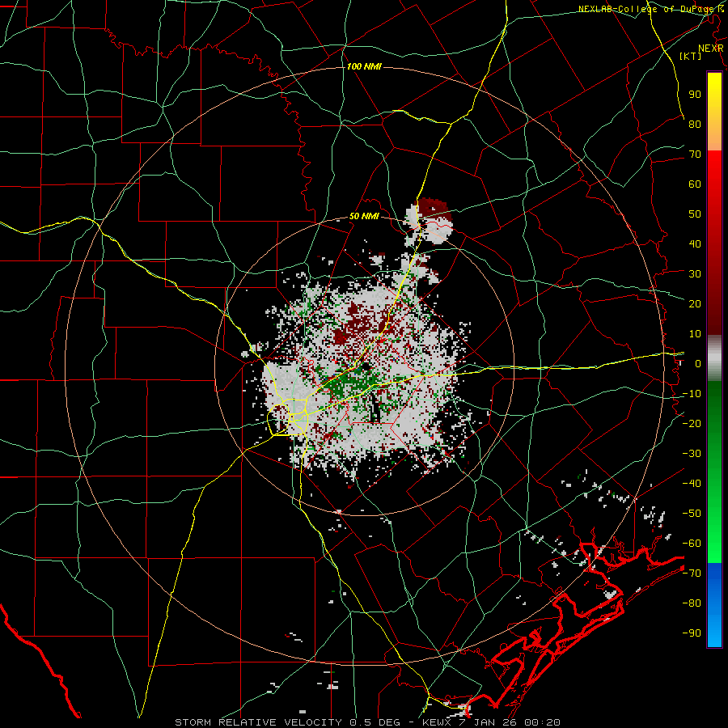The height and width of the screenshot is (728, 728).
Task: Click the -40 value on velocity scale
Action: click(x=692, y=484)
